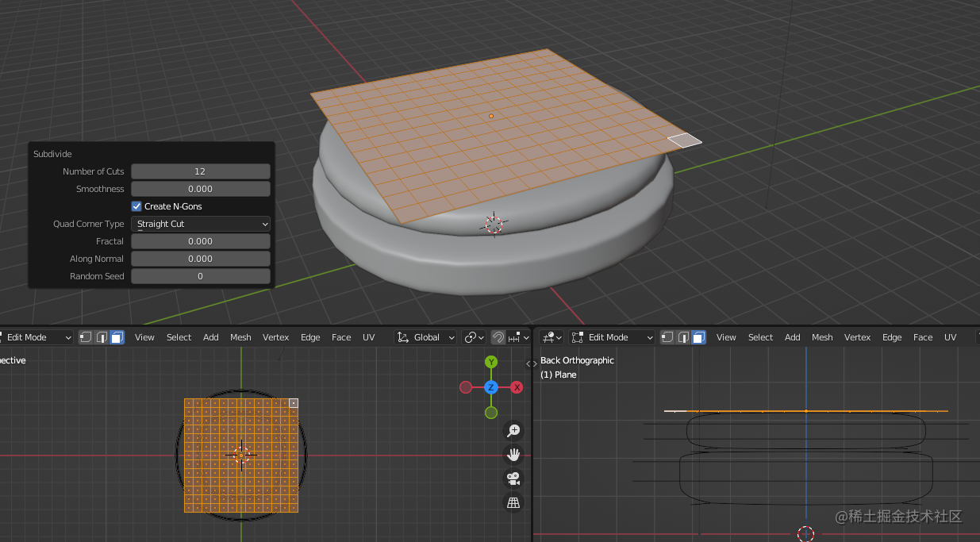Toggle face select mode in right viewport
The image size is (980, 542).
click(698, 337)
